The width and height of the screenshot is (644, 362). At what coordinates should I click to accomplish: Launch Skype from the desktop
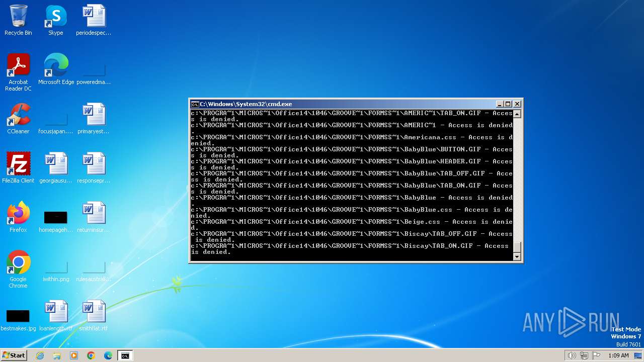click(x=56, y=20)
